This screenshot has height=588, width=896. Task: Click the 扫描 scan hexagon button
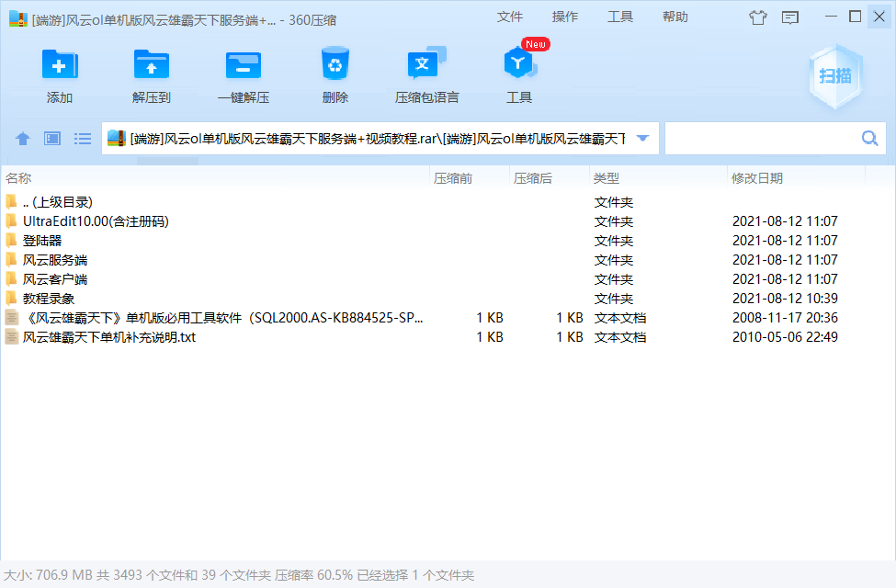pos(834,76)
